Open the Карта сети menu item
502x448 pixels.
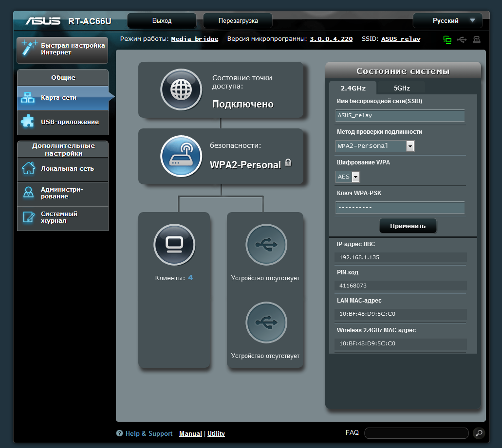[63, 98]
